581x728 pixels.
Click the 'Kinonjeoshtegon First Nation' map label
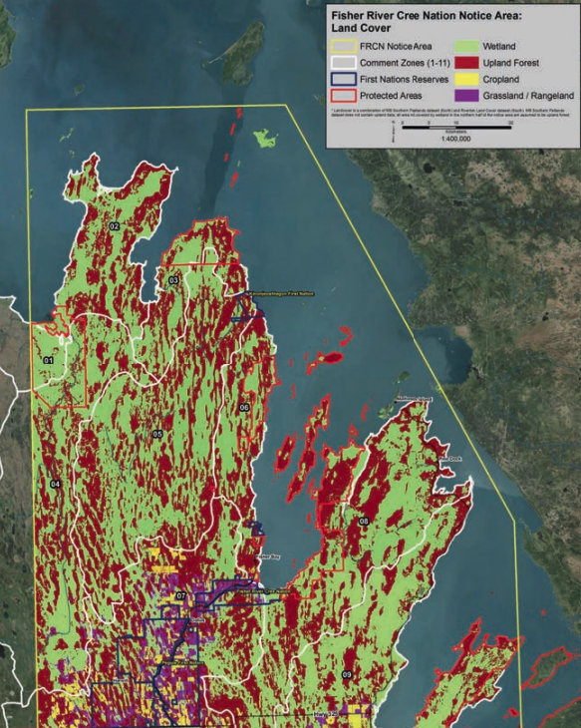(282, 293)
